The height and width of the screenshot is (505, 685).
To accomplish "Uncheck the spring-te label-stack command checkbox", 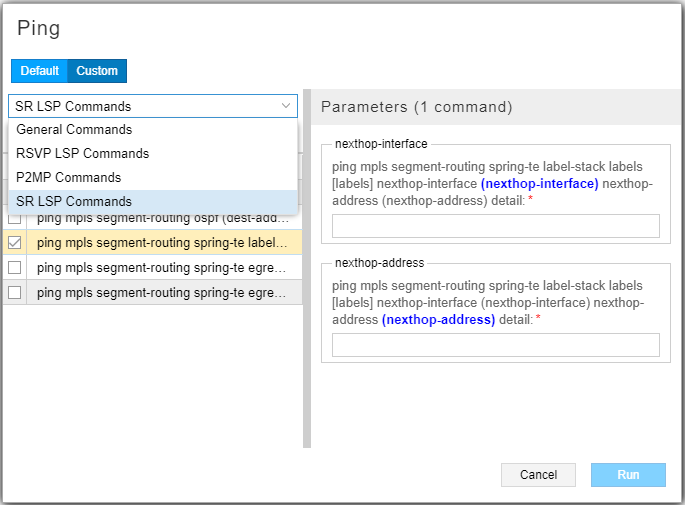I will [15, 242].
